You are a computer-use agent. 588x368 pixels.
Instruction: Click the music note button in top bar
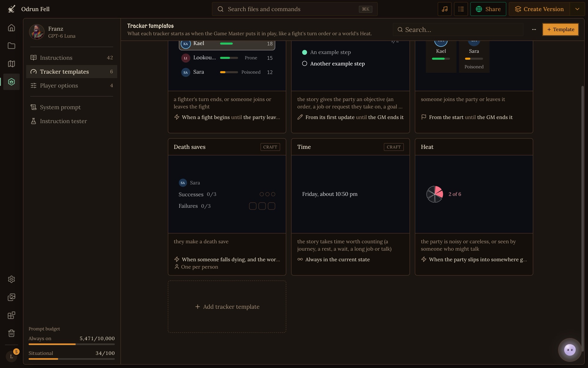(x=445, y=9)
